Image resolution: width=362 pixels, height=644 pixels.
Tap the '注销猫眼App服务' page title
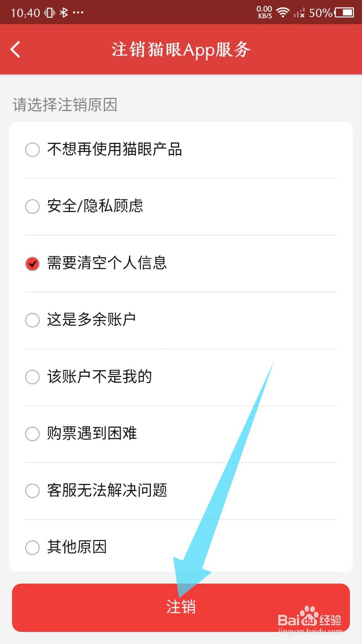181,50
